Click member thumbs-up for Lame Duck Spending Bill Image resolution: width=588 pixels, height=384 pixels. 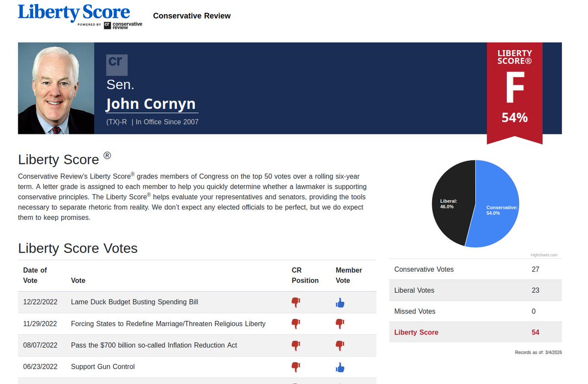[x=340, y=303]
